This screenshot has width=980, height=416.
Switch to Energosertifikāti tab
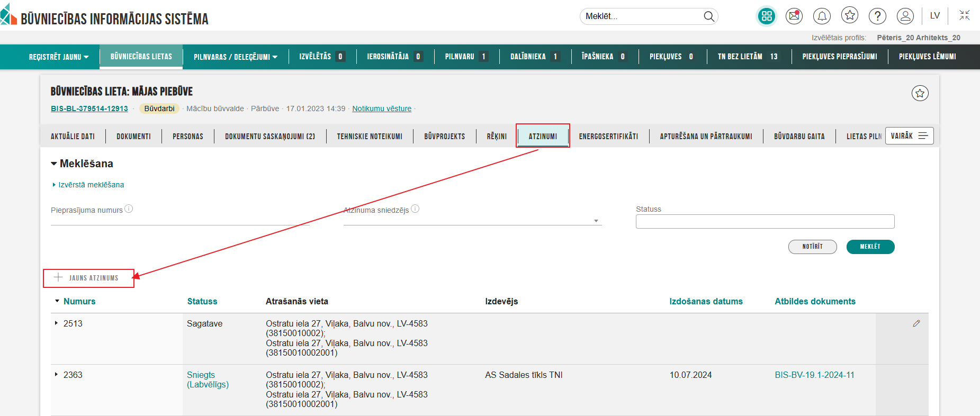point(608,137)
